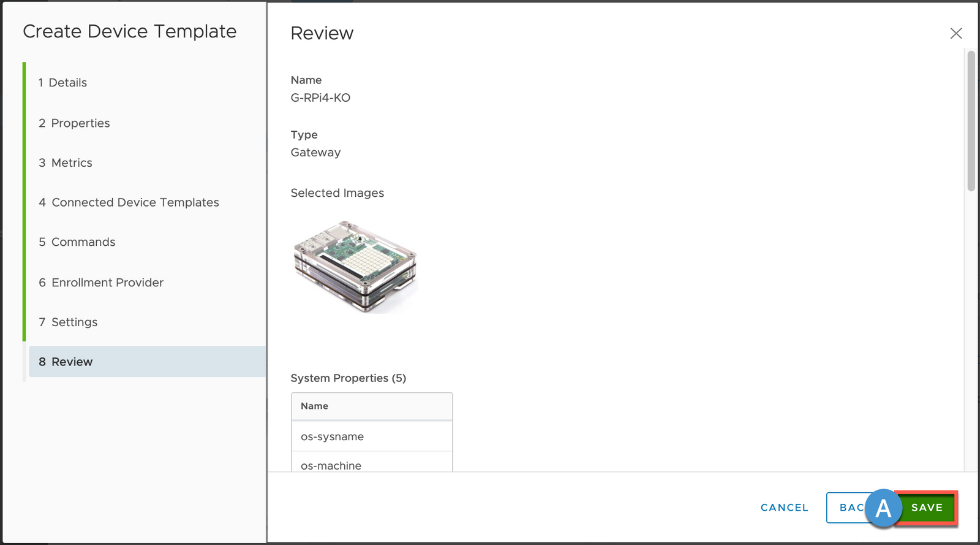Go to the Settings step
The image size is (980, 545).
coord(68,322)
